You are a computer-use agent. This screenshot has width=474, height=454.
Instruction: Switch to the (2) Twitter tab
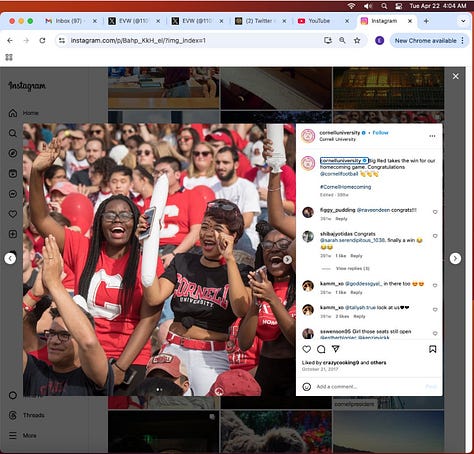point(259,21)
